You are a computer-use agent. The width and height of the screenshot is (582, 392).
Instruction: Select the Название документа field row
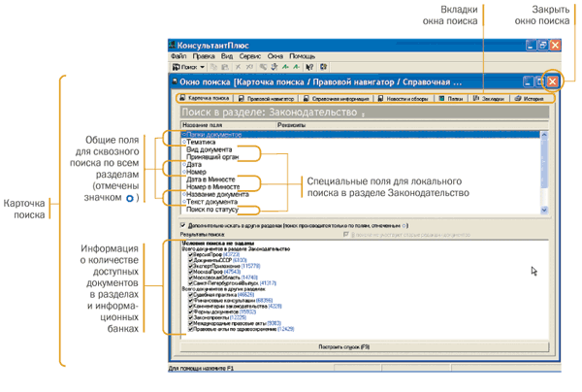click(x=361, y=194)
